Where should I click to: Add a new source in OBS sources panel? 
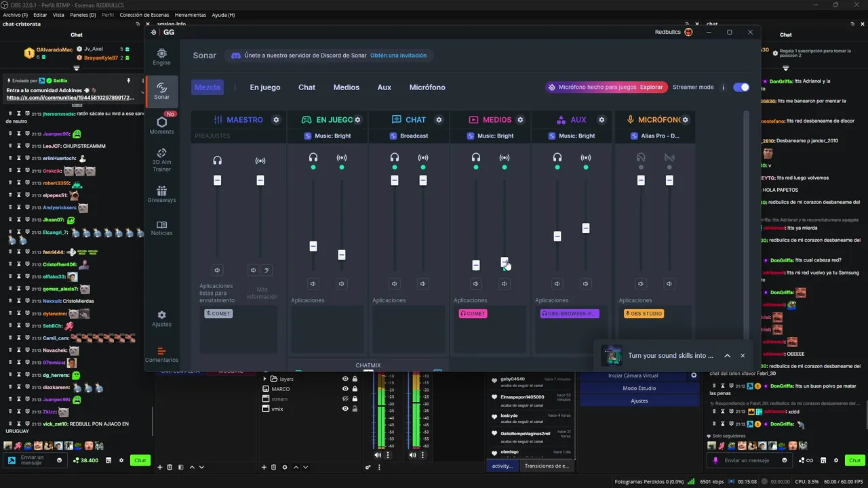[264, 467]
